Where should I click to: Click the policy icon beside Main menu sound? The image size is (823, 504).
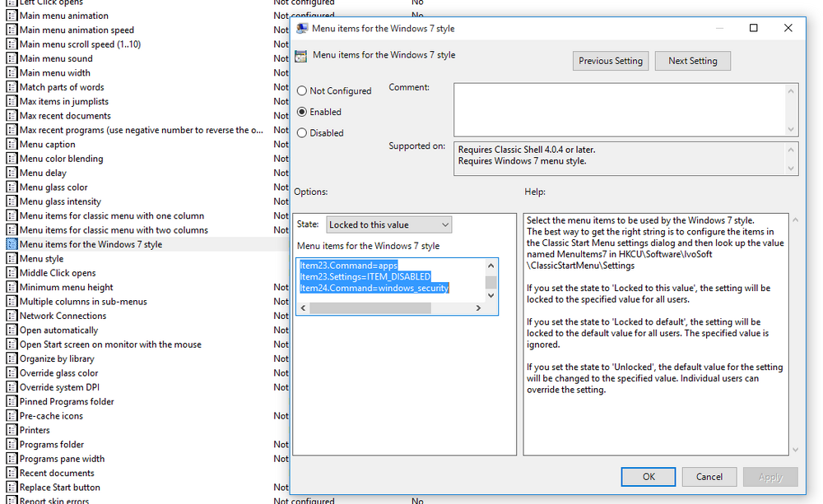coord(12,58)
